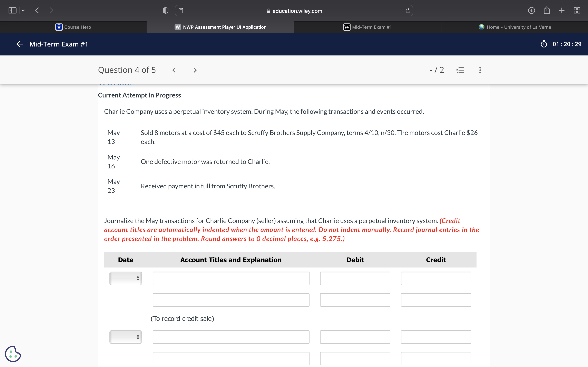
Task: Open the privacy report shield icon
Action: [165, 10]
